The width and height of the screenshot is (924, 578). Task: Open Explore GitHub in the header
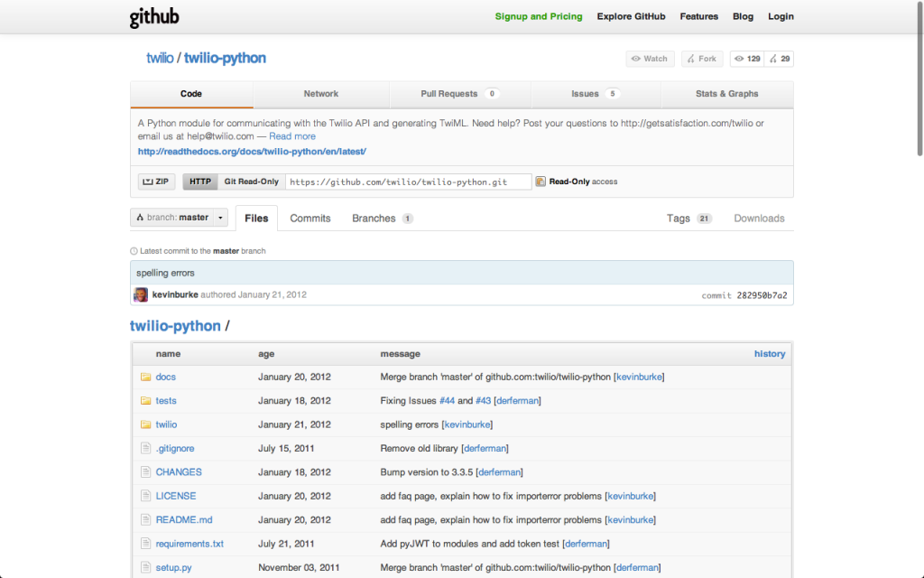(x=631, y=16)
